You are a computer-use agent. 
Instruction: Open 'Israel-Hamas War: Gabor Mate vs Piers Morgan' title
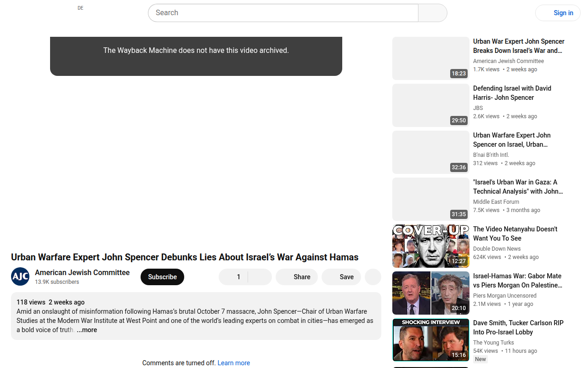pyautogui.click(x=518, y=281)
